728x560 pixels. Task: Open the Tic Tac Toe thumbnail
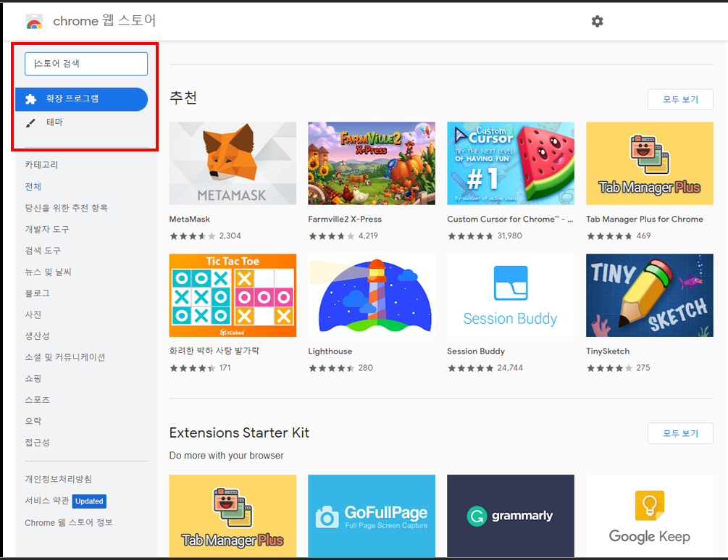[x=233, y=296]
